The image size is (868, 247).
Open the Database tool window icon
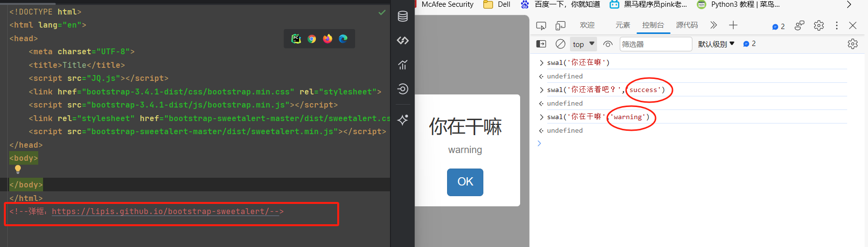tap(403, 16)
